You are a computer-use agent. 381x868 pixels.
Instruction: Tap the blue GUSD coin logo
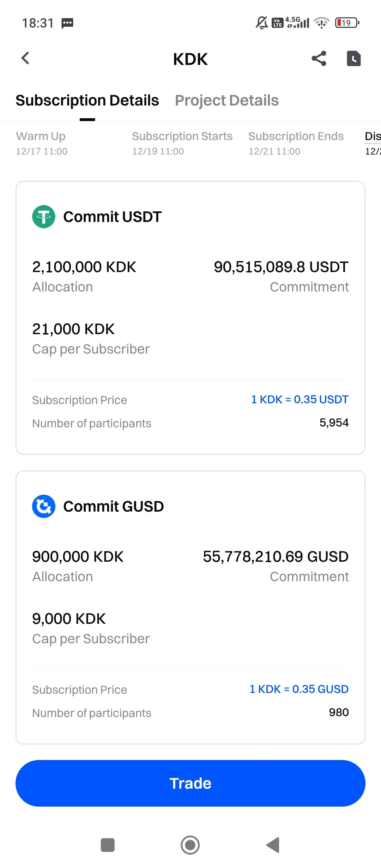(x=44, y=506)
